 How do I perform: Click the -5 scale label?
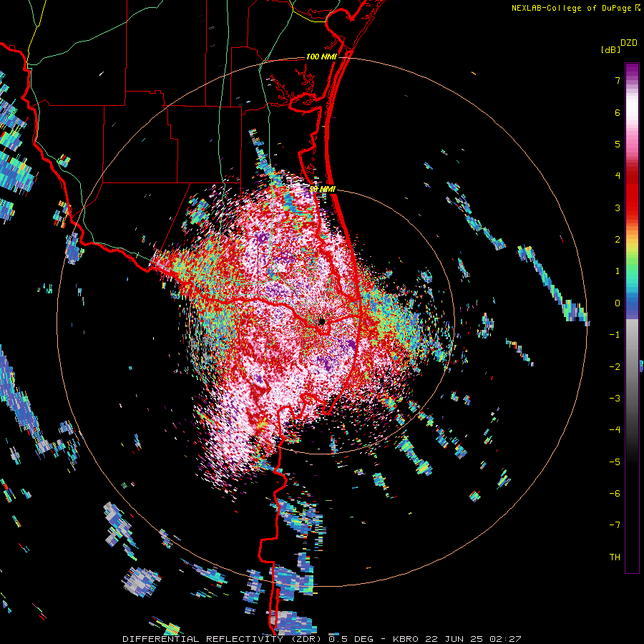[x=615, y=462]
